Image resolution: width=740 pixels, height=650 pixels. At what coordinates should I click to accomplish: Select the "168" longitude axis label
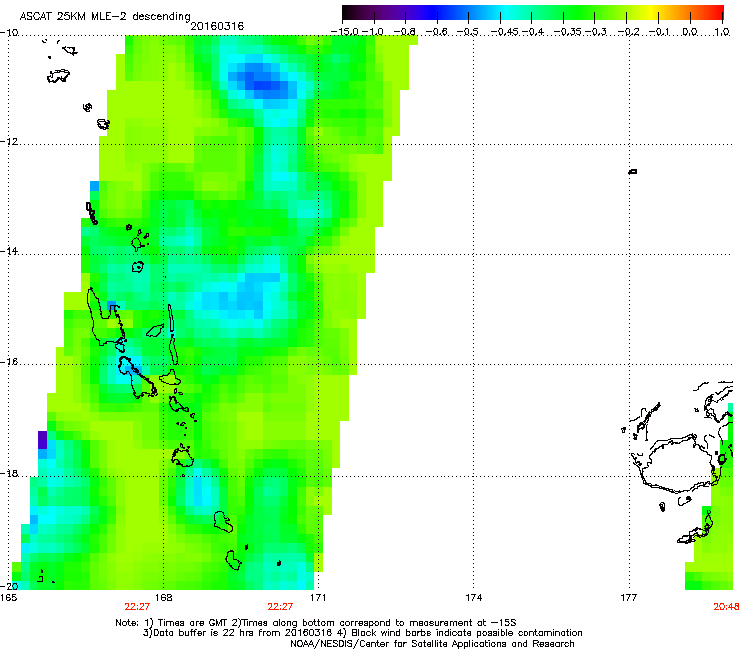pos(164,598)
